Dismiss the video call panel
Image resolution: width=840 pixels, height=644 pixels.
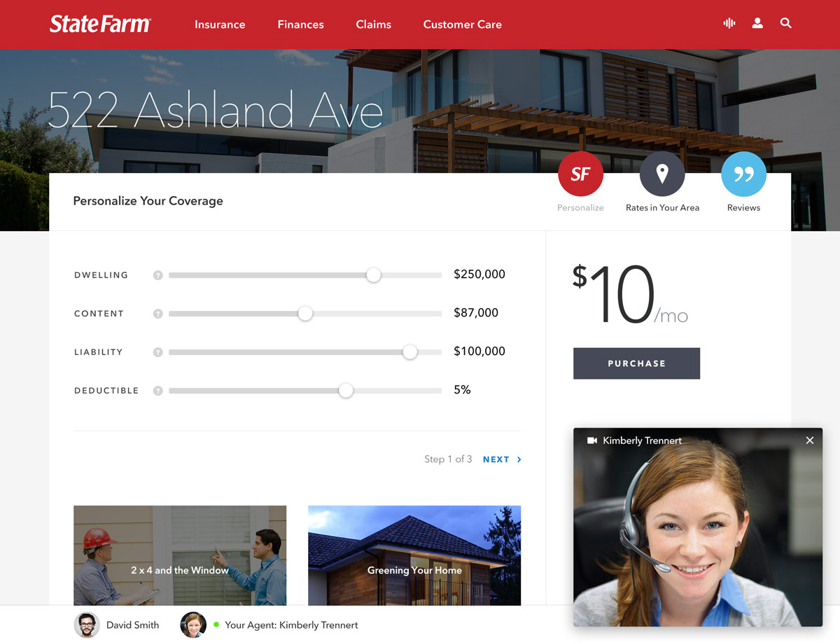point(810,440)
